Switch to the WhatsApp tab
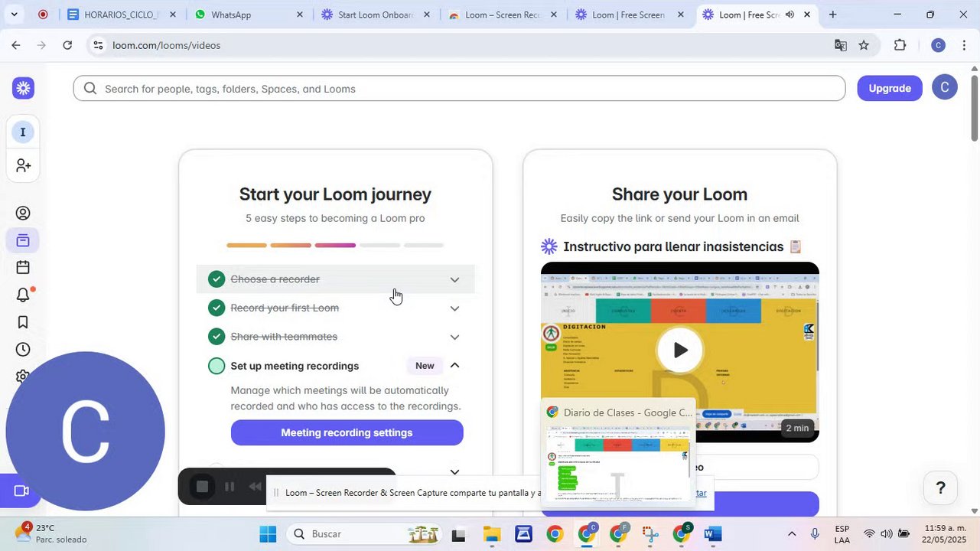 click(249, 15)
